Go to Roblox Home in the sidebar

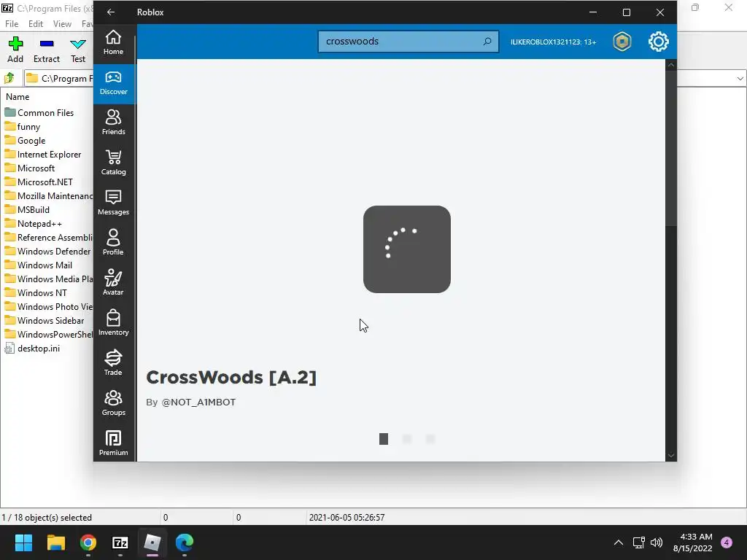point(113,42)
